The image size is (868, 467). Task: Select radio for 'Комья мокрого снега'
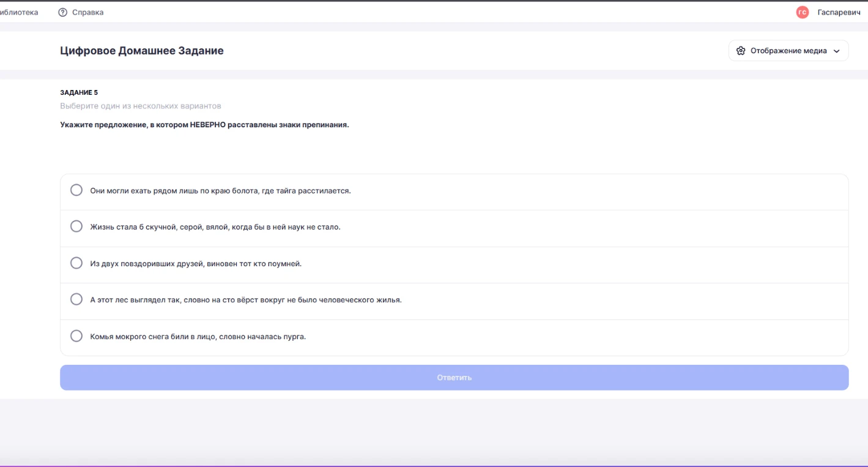[76, 336]
